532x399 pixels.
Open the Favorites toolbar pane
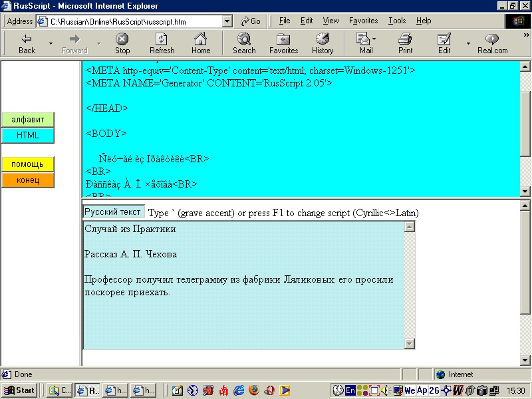click(x=284, y=43)
